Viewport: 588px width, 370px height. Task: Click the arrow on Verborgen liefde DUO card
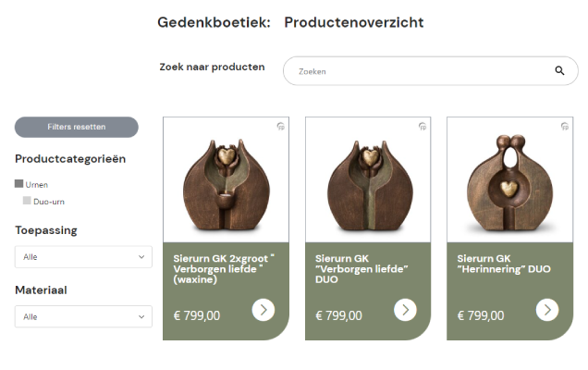click(x=405, y=310)
